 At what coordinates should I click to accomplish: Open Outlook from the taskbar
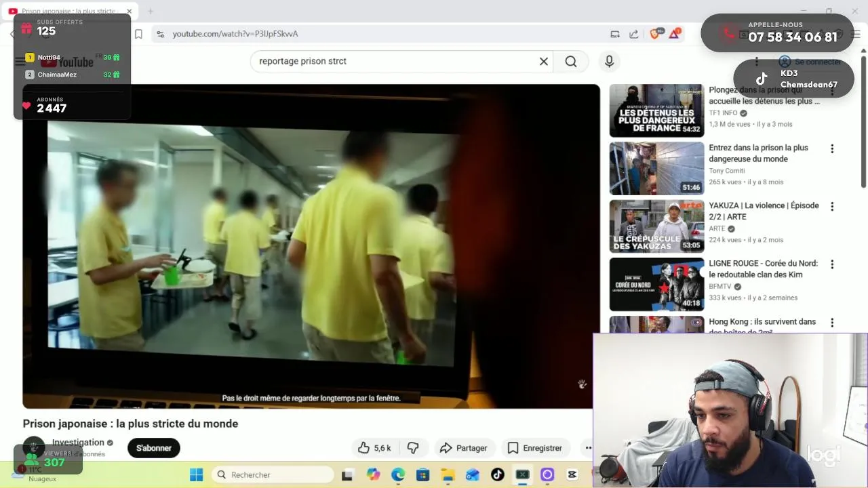coord(473,474)
